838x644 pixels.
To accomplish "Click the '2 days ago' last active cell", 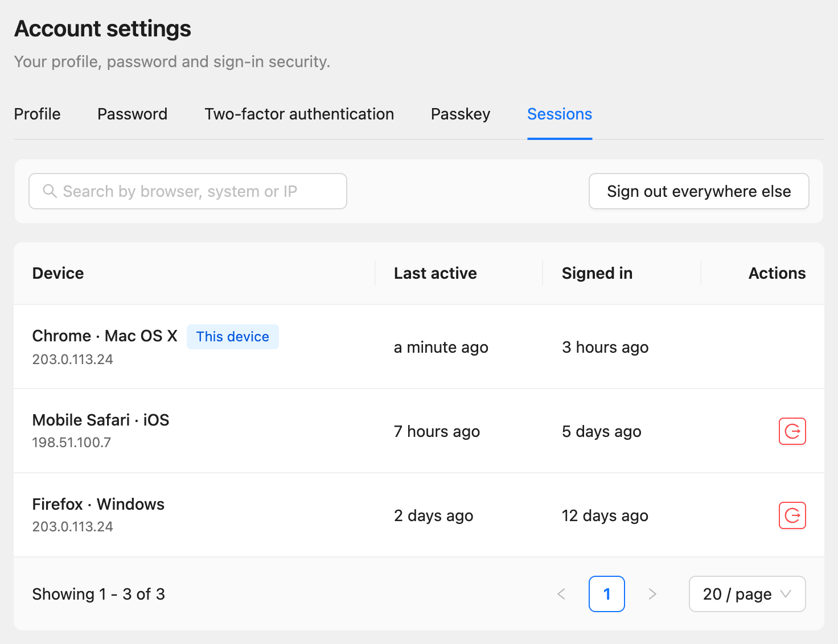I will coord(434,515).
